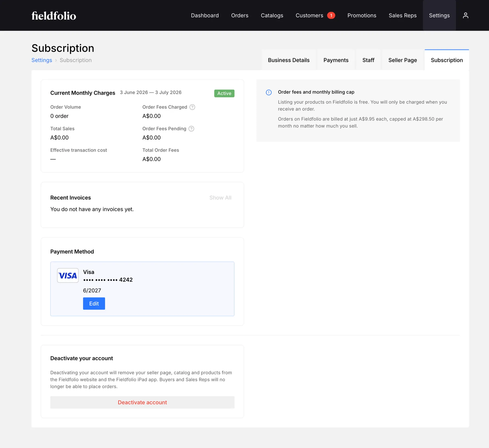This screenshot has width=489, height=448.
Task: Select Settings in the top navigation
Action: click(439, 15)
